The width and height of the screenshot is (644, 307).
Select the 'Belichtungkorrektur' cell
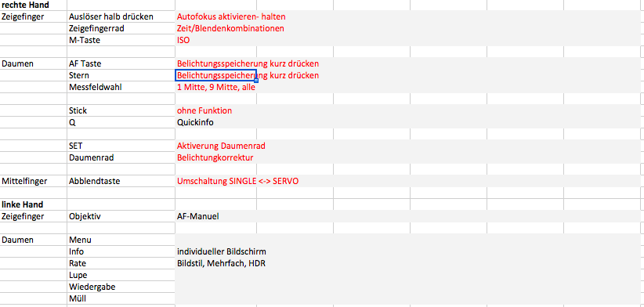point(216,157)
